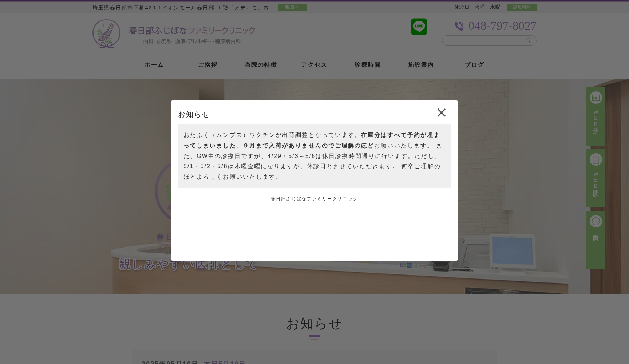This screenshot has height=364, width=629.
Task: Click the phone receiver icon next to the number
Action: pyautogui.click(x=459, y=26)
